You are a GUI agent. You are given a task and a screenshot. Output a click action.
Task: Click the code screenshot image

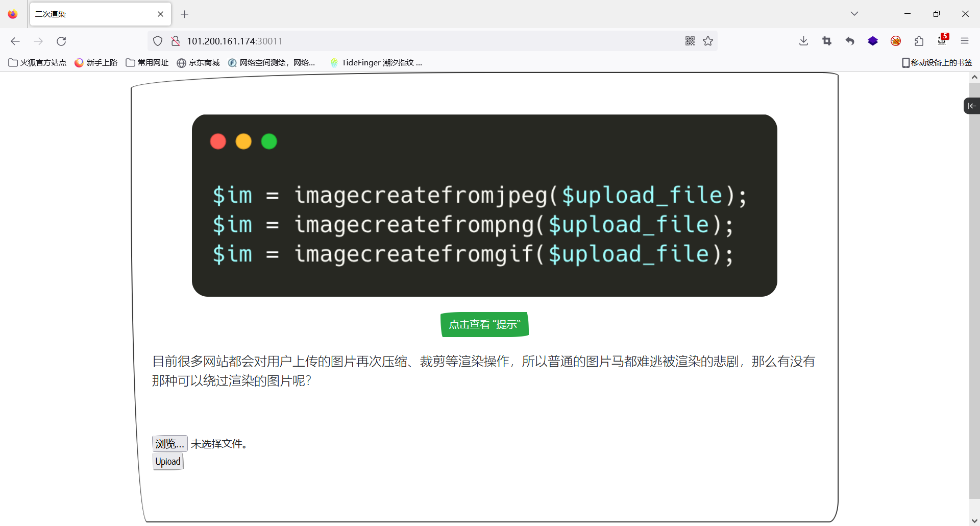pyautogui.click(x=484, y=205)
